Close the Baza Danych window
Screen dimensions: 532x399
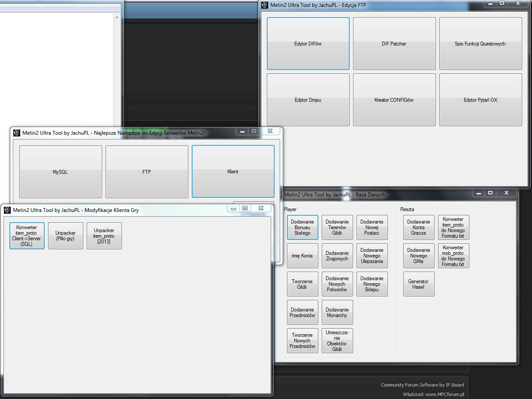tap(507, 193)
